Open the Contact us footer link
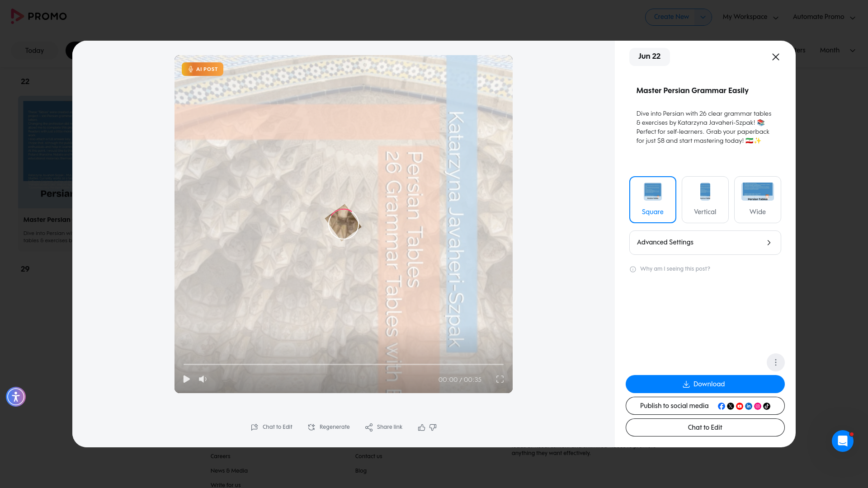The height and width of the screenshot is (488, 868). tap(368, 456)
